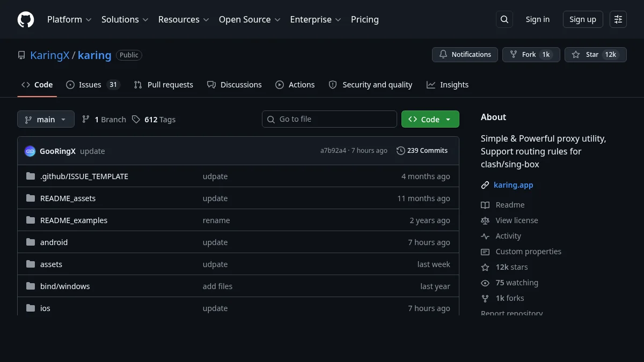Viewport: 644px width, 362px height.
Task: Click the ios folder icon
Action: [31, 308]
